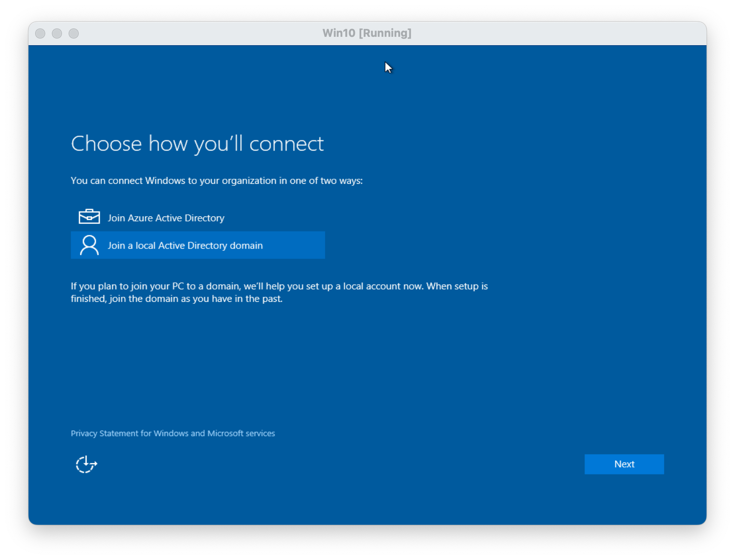Close the Win10 virtual machine window

pos(40,33)
